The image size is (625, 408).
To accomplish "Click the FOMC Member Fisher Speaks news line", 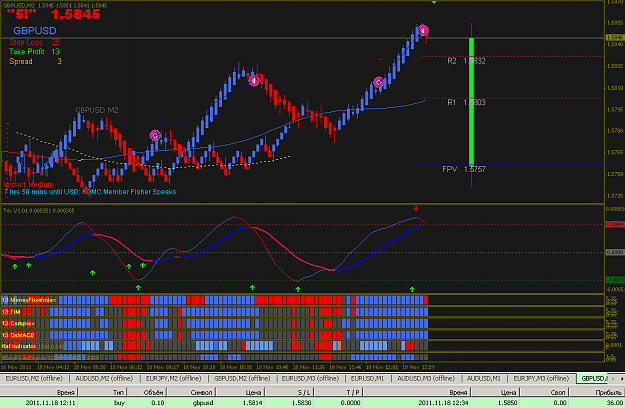I will click(x=90, y=192).
